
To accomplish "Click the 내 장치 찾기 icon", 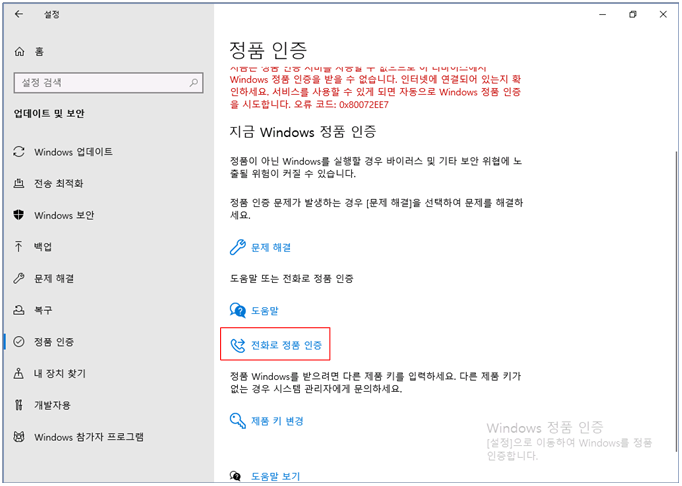I will click(19, 373).
